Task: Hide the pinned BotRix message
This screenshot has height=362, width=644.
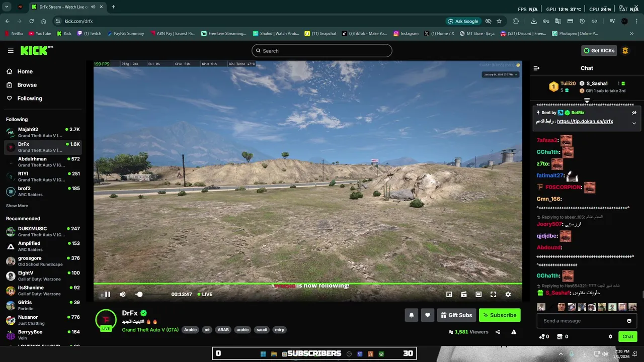Action: [634, 113]
